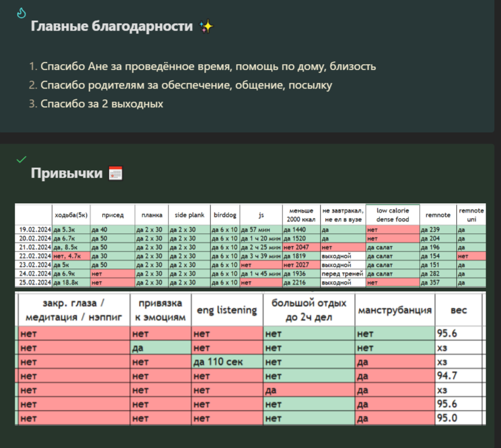
Task: Click the sparkles emoji in the heading
Action: pyautogui.click(x=207, y=27)
